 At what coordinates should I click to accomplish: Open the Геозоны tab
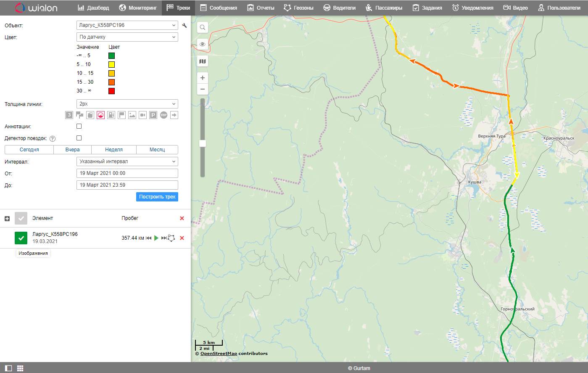298,8
